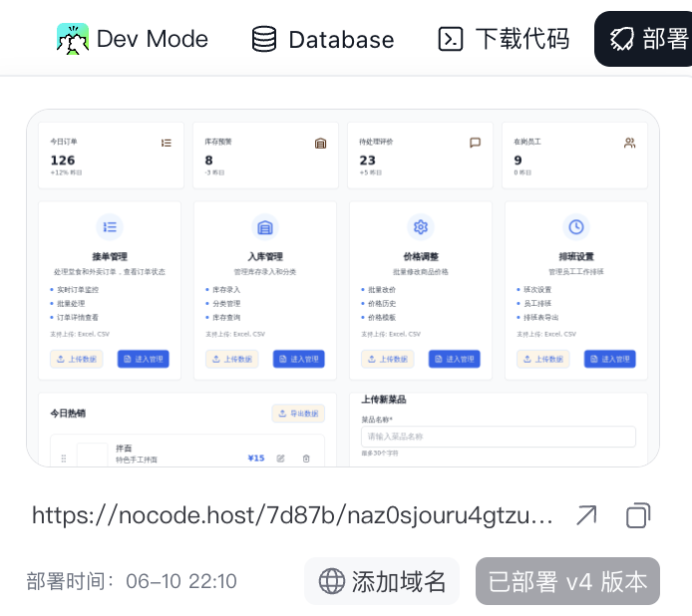Click 进入管理 in the 接单管理 card
692x616 pixels.
[143, 359]
